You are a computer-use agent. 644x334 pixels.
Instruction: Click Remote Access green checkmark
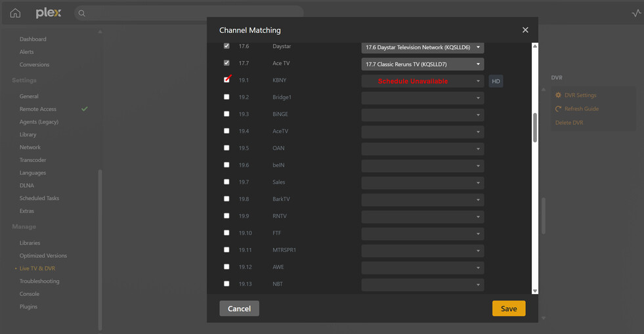point(85,109)
